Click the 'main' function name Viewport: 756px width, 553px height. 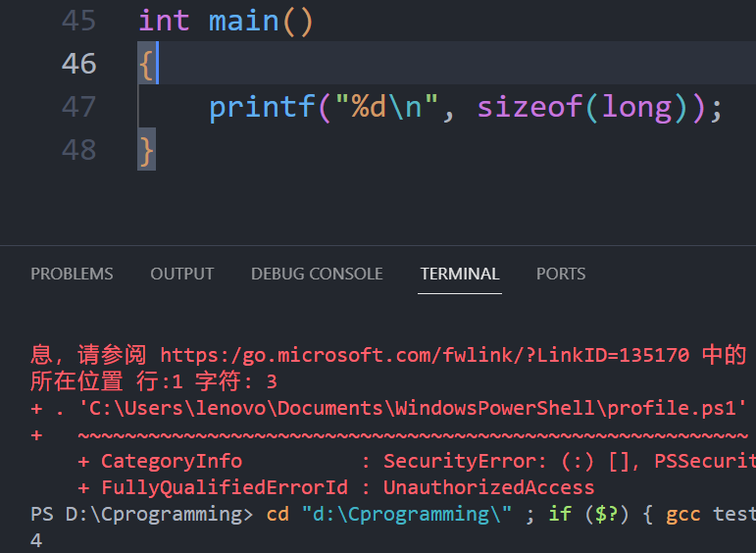pyautogui.click(x=244, y=22)
